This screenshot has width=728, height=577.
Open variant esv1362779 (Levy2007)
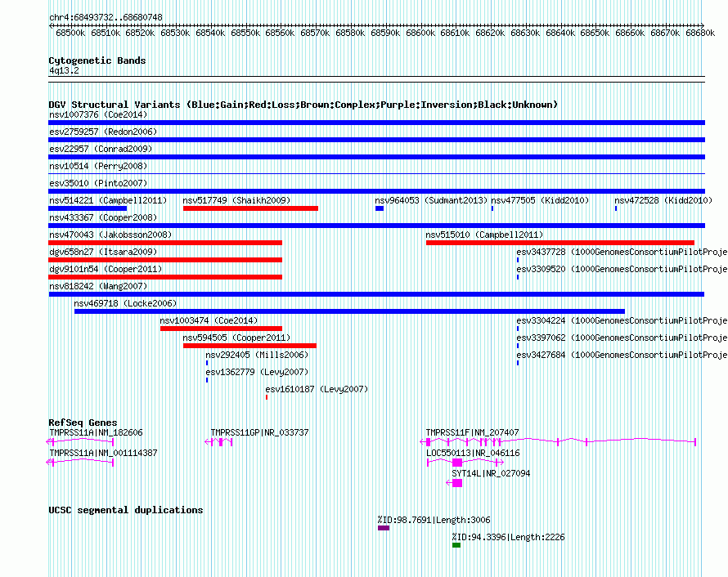(x=257, y=372)
